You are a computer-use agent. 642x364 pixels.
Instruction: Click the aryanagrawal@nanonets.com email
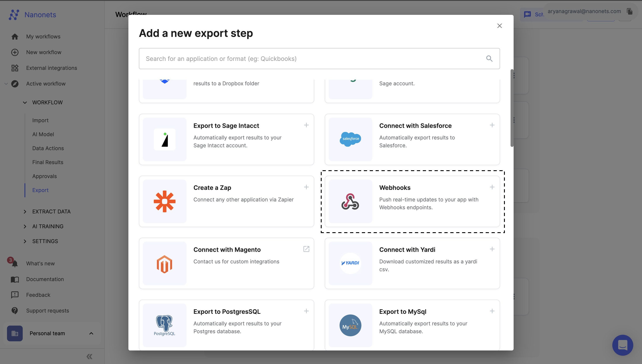pos(584,11)
